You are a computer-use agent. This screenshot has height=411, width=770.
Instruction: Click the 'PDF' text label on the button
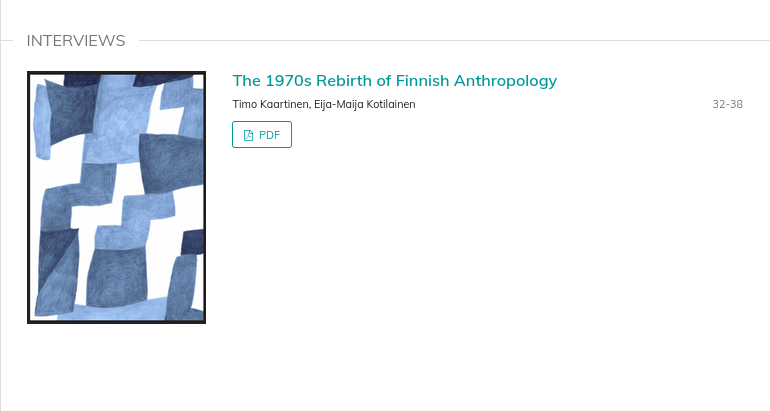click(270, 135)
